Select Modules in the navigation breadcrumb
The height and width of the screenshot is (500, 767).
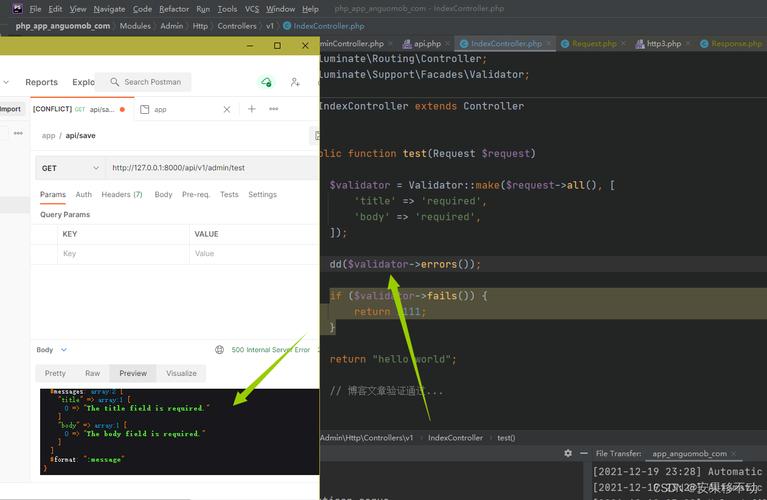135,26
